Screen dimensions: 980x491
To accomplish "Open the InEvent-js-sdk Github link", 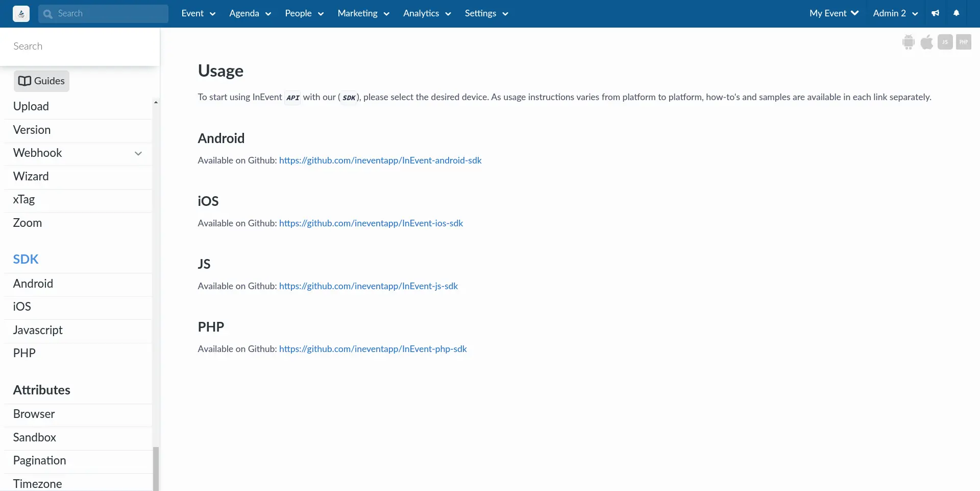I will 369,286.
